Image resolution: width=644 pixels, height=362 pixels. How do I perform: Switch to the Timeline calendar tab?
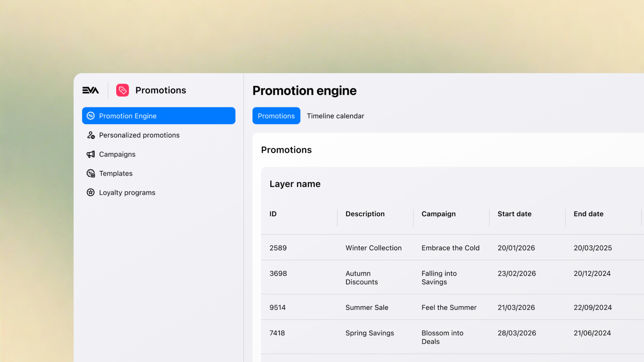click(x=335, y=116)
